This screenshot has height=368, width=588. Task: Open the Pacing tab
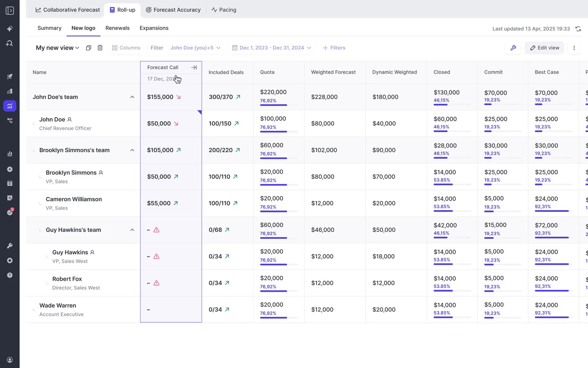click(x=224, y=10)
